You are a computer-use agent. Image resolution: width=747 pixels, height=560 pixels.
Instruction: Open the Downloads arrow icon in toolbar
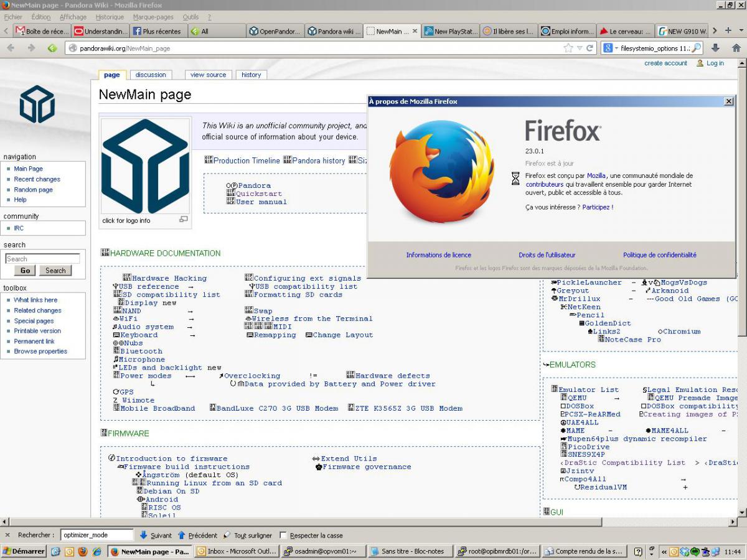coord(715,48)
